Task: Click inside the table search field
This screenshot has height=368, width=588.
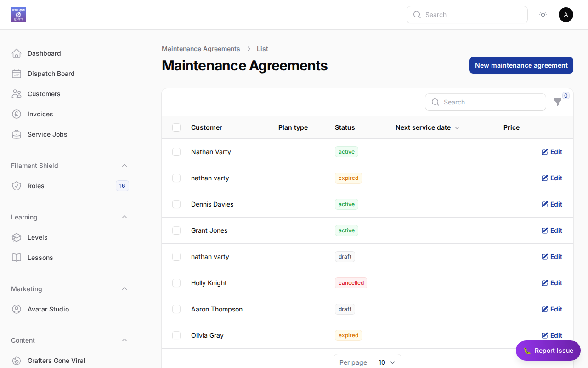Action: click(x=486, y=102)
